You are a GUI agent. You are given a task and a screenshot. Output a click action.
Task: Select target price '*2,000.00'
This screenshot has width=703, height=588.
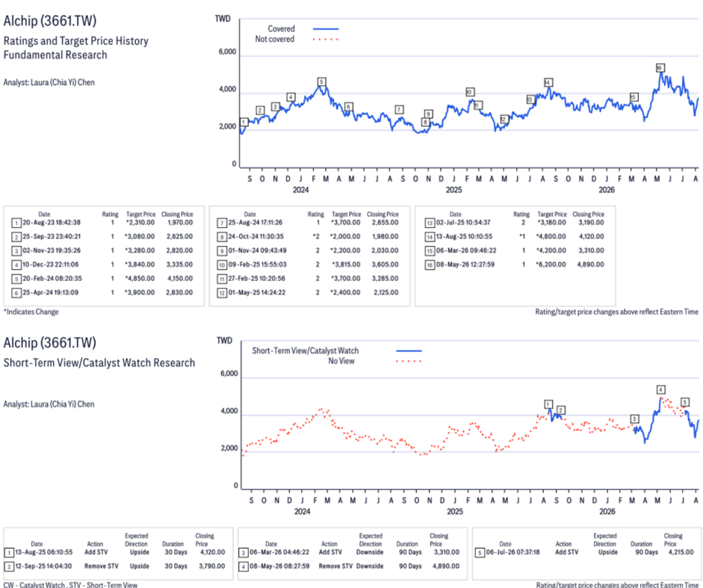coord(345,236)
